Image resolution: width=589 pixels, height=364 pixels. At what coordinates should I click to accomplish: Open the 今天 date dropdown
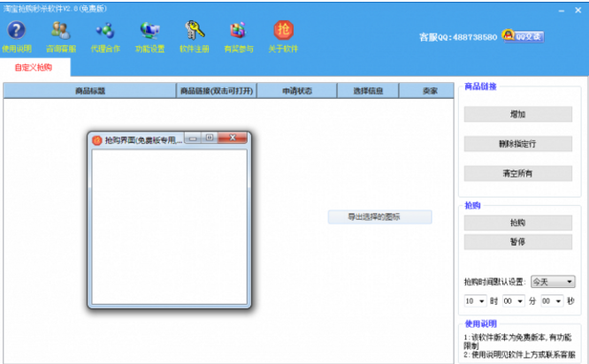pyautogui.click(x=553, y=282)
